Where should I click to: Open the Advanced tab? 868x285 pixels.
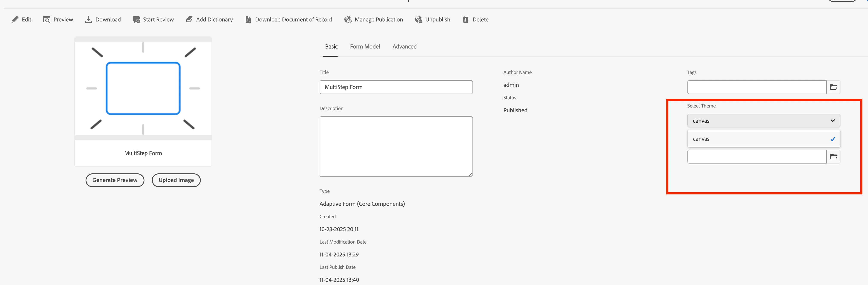tap(404, 47)
